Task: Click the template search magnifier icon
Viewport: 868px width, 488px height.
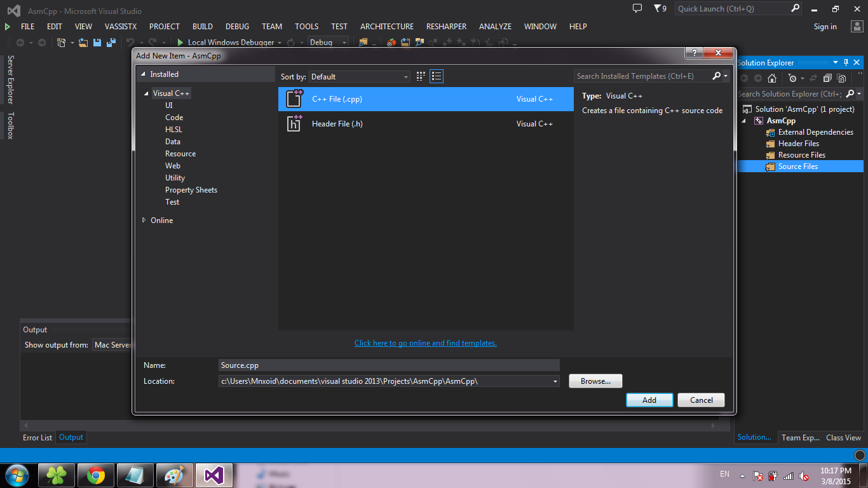Action: 717,76
